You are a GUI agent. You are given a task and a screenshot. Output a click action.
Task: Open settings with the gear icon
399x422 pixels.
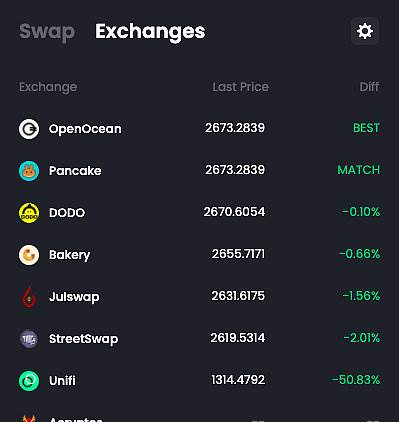tap(365, 31)
